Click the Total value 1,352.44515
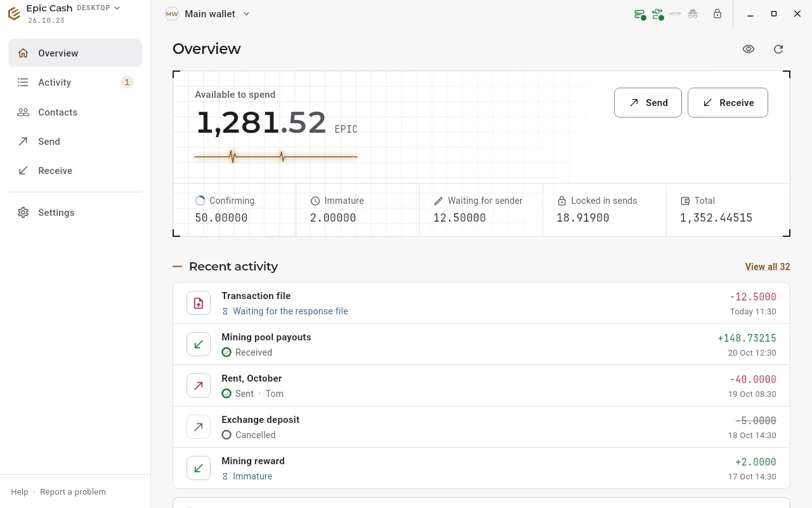 coord(716,218)
